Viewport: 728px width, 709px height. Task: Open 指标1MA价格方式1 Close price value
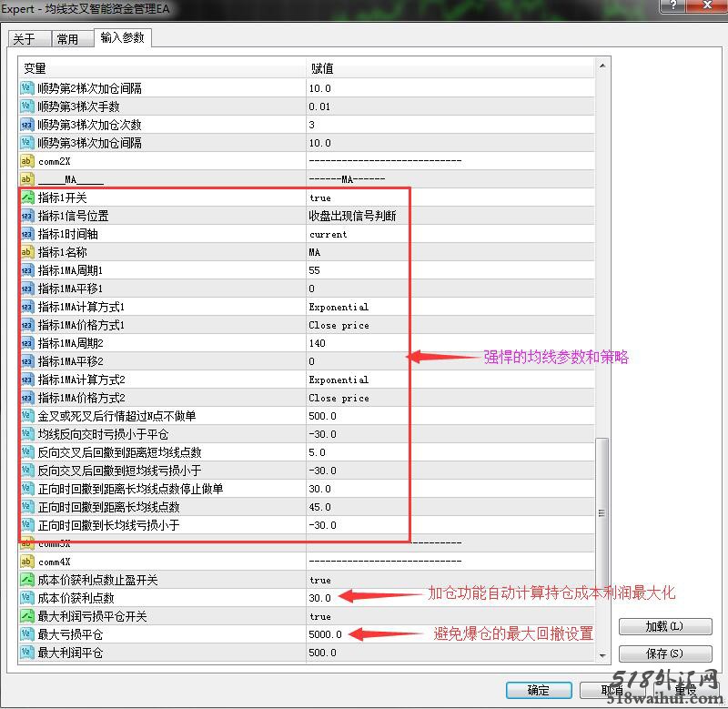(x=339, y=325)
